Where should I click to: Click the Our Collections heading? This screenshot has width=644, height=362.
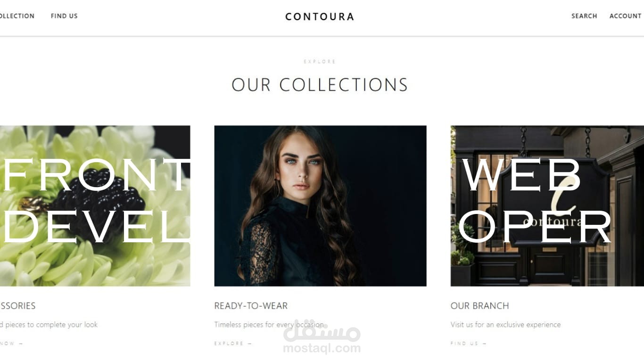click(320, 85)
